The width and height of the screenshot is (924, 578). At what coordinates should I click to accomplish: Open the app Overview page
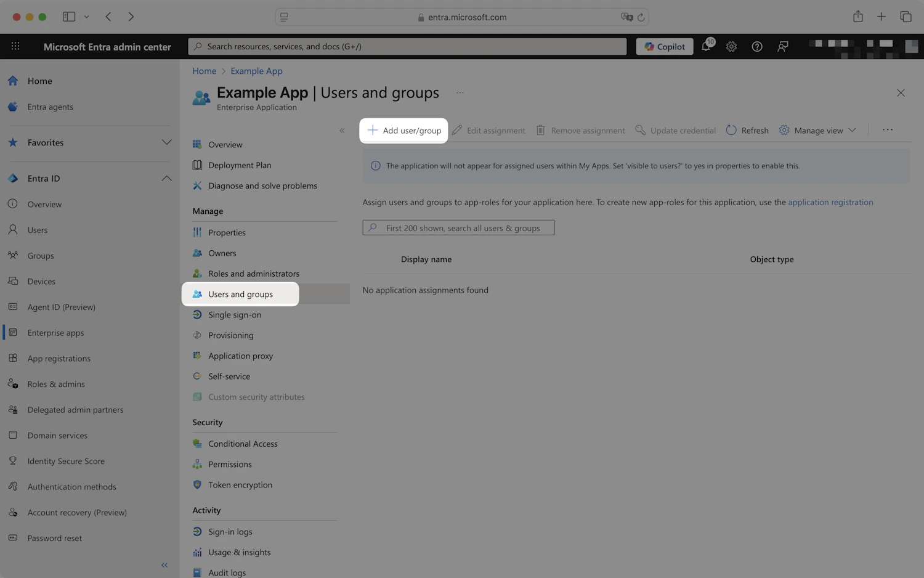[225, 145]
